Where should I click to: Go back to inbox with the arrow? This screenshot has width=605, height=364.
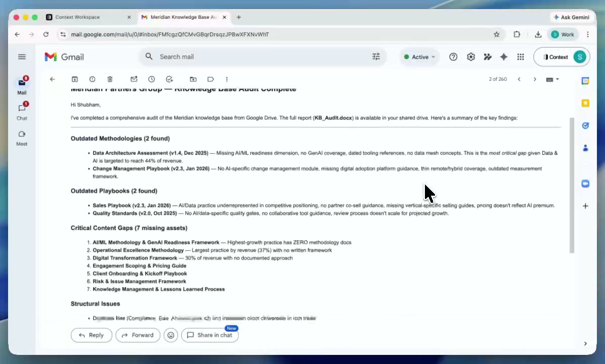point(52,79)
